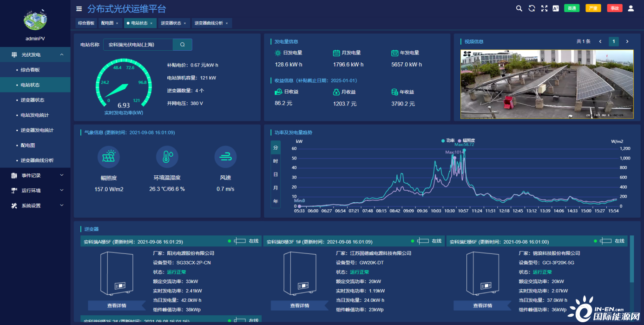Switch to the 配电图 tab
The width and height of the screenshot is (644, 325).
click(107, 23)
